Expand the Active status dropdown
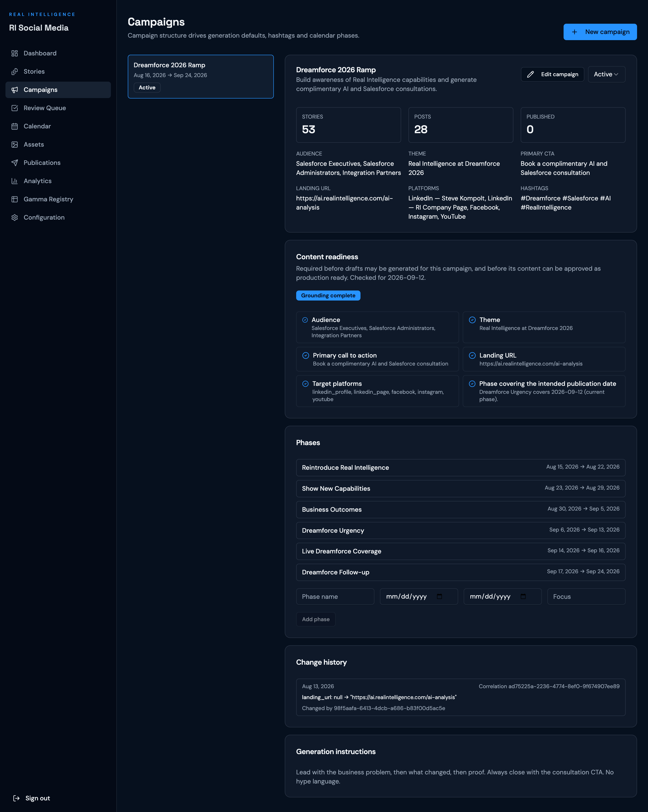Screen dimensions: 648x812 coord(606,74)
